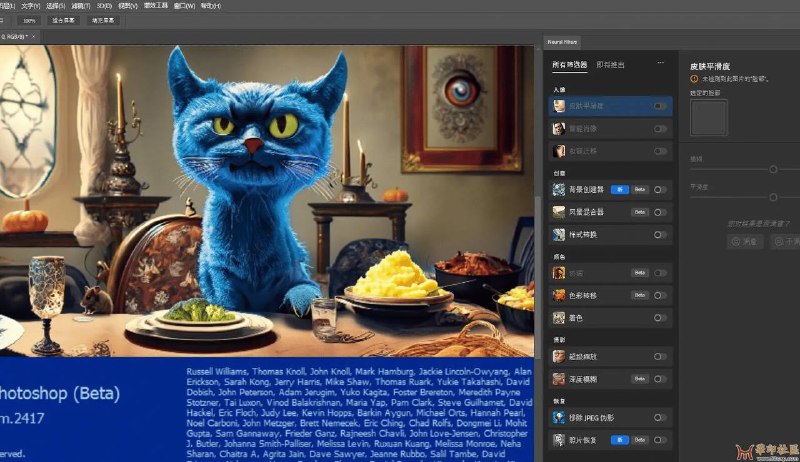This screenshot has width=800, height=462.
Task: Click the 协调 filter icon under 颜色
Action: [559, 273]
